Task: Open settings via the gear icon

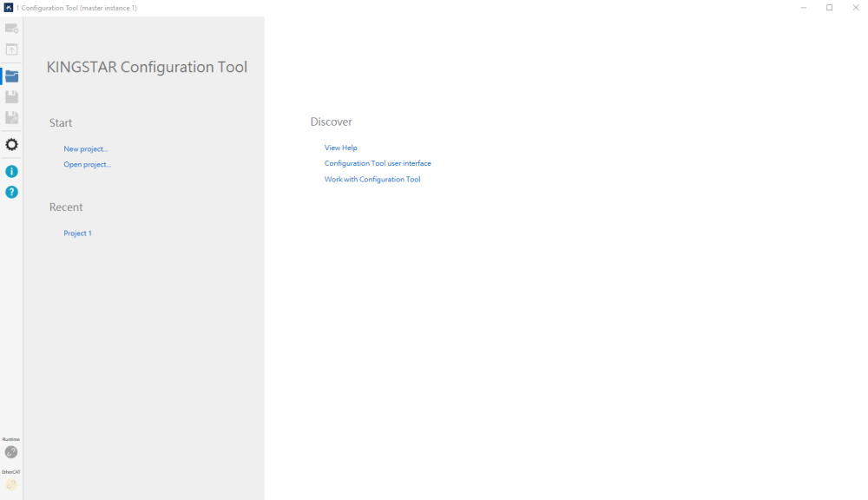Action: coord(11,144)
